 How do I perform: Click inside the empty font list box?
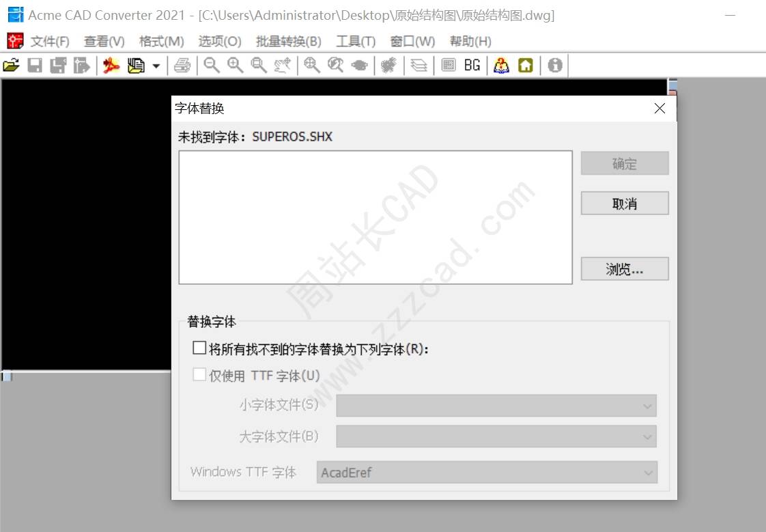click(x=375, y=217)
